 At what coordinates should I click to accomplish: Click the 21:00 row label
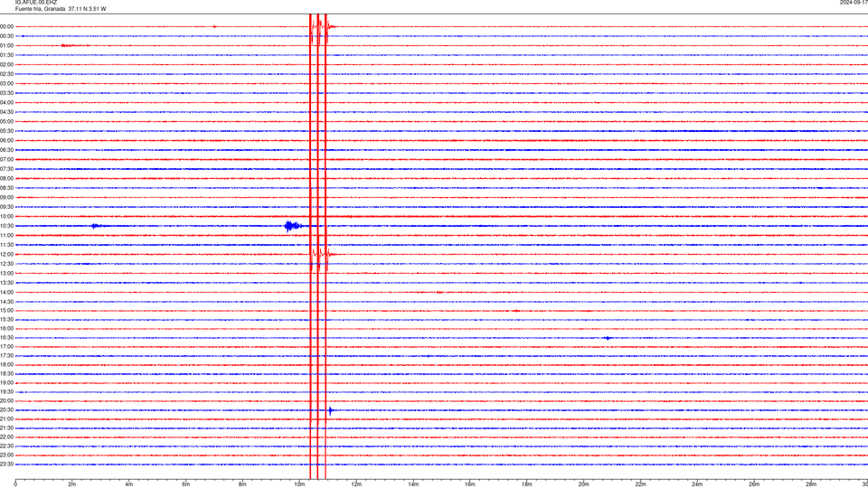tap(7, 418)
